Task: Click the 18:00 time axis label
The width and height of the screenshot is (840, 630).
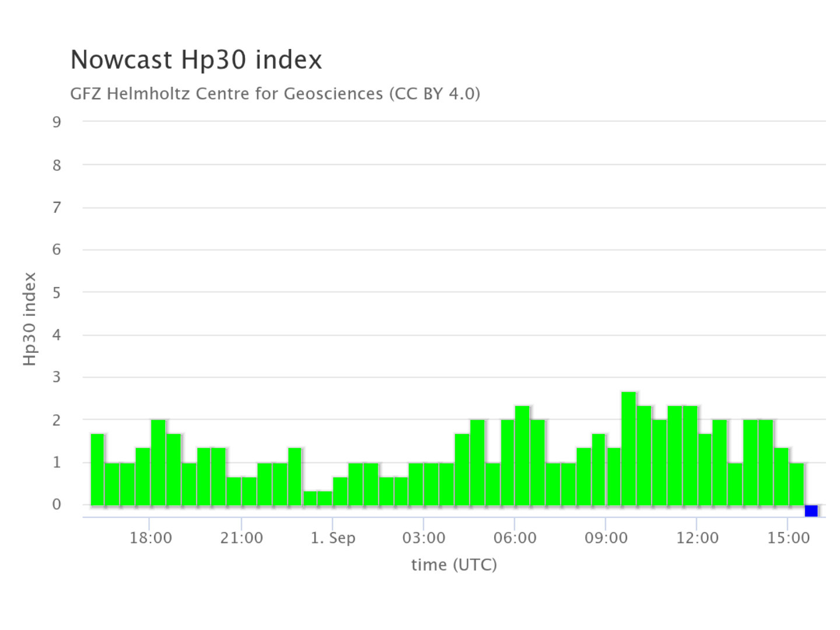Action: 150,538
